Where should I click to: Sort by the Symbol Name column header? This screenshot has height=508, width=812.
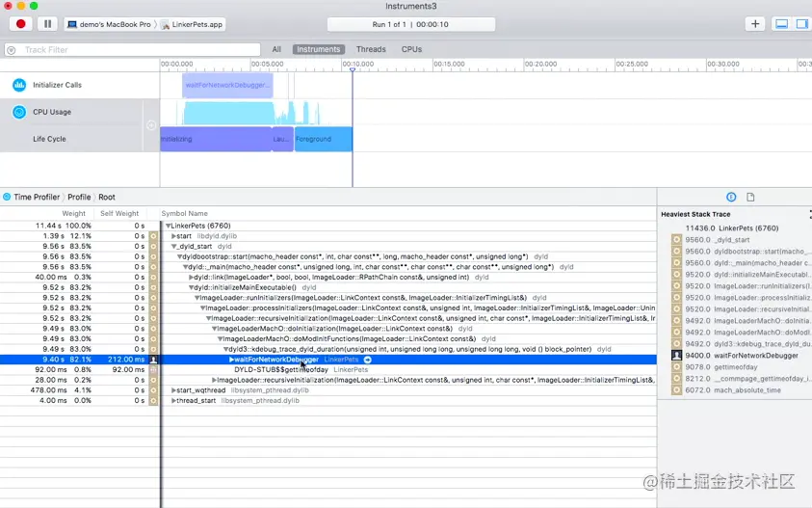pyautogui.click(x=184, y=214)
